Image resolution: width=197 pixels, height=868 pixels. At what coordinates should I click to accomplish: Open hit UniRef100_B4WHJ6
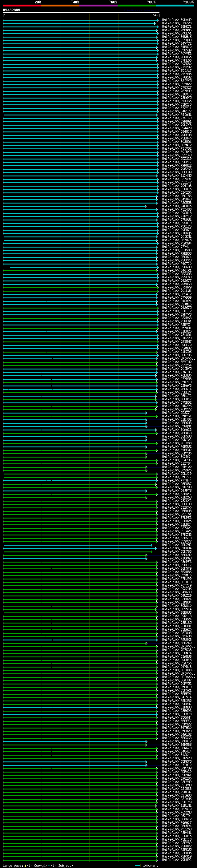(x=176, y=37)
